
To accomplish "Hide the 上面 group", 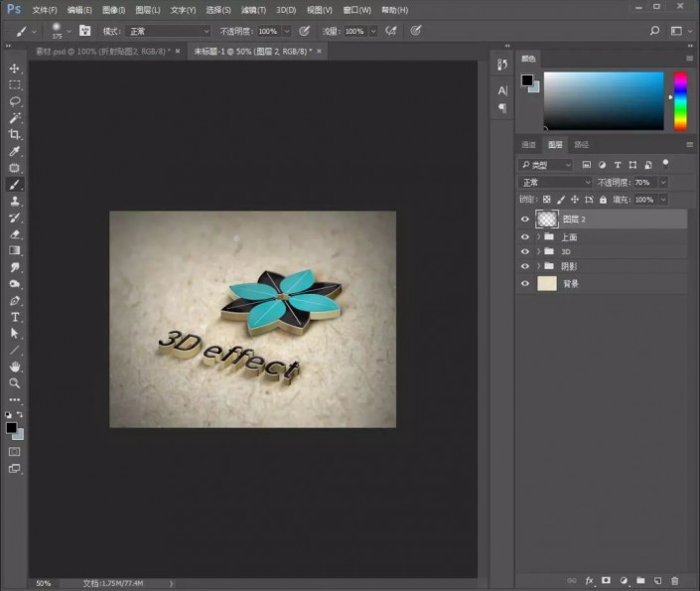I will pos(525,236).
